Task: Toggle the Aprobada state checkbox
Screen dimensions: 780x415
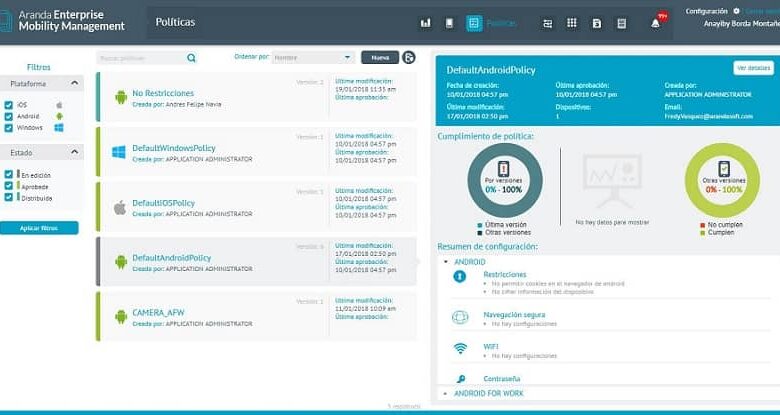Action: coord(8,186)
